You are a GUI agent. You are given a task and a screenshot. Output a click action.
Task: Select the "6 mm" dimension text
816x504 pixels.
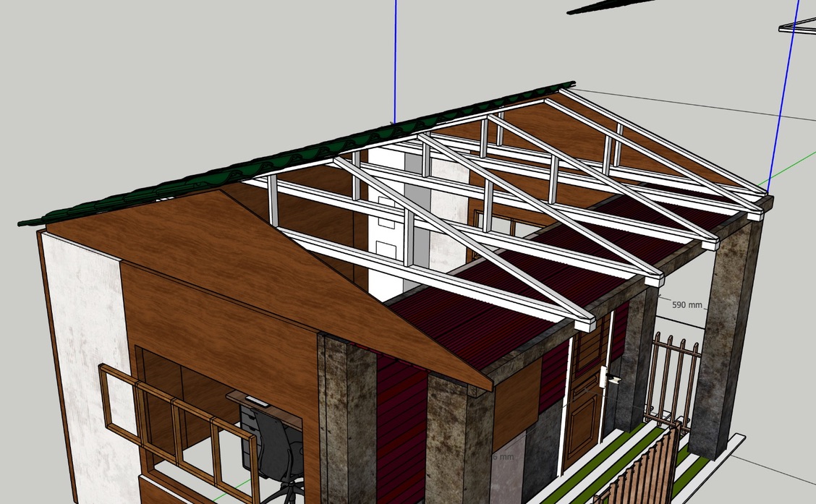(503, 457)
